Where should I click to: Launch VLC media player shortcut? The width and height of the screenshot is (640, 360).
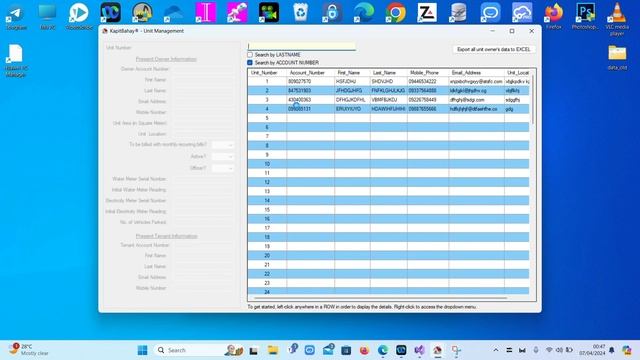(x=617, y=19)
